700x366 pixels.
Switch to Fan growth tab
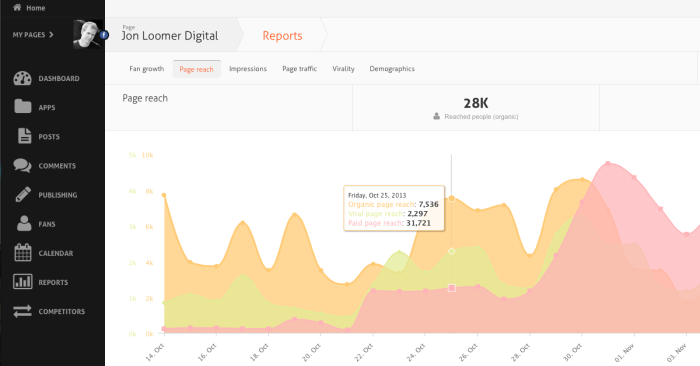pyautogui.click(x=147, y=69)
